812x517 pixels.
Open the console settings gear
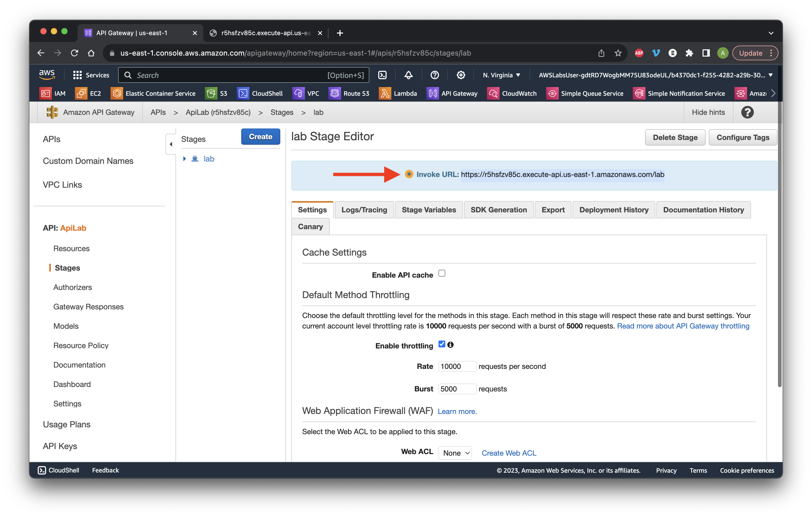click(461, 75)
